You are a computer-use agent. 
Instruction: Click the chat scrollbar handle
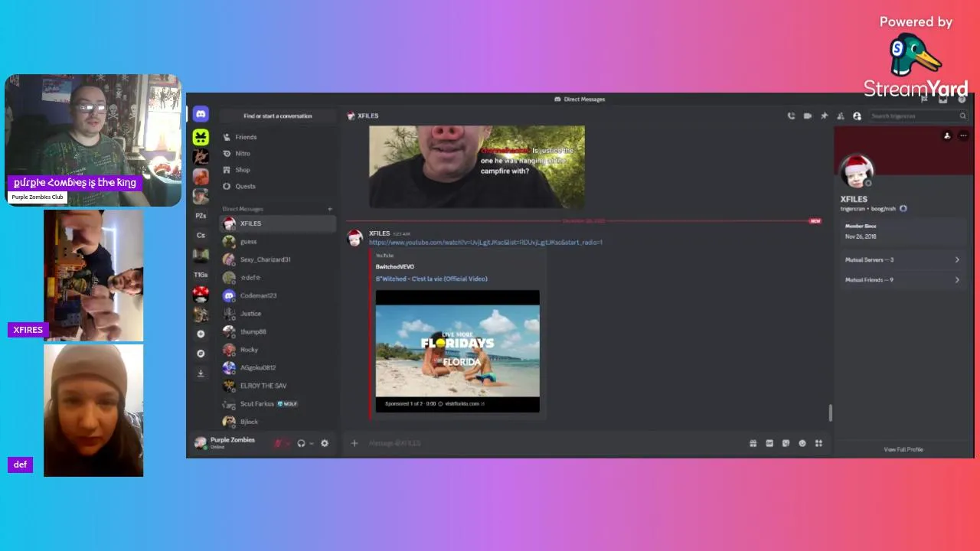pos(830,412)
